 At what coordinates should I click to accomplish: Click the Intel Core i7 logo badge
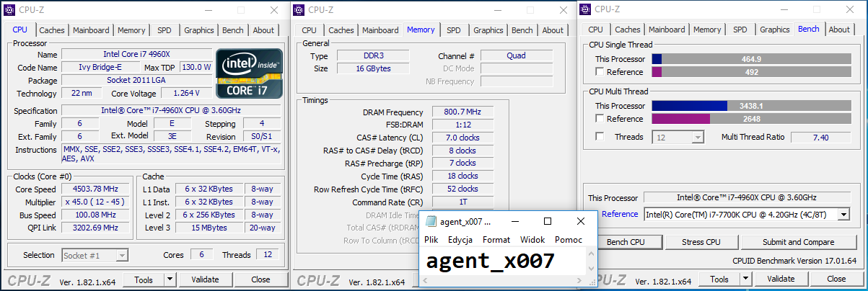point(250,73)
